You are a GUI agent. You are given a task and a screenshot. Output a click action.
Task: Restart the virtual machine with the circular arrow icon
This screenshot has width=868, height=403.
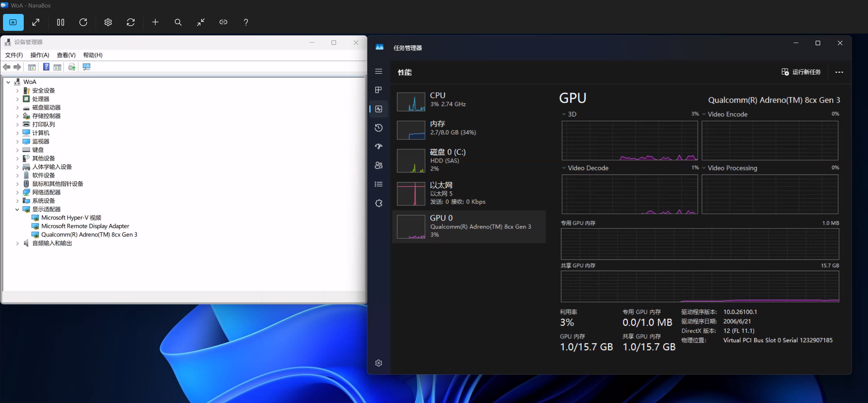coord(83,22)
